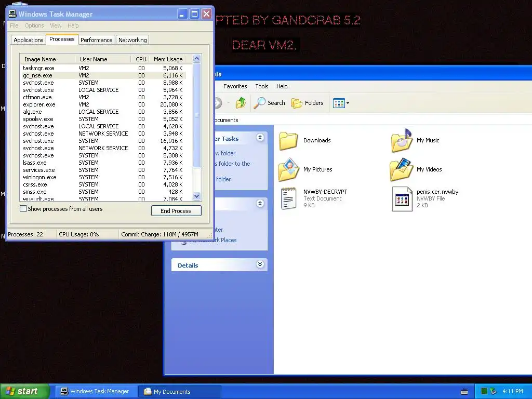Screen dimensions: 532x399
Task: Toggle the Folders pane button
Action: 308,103
